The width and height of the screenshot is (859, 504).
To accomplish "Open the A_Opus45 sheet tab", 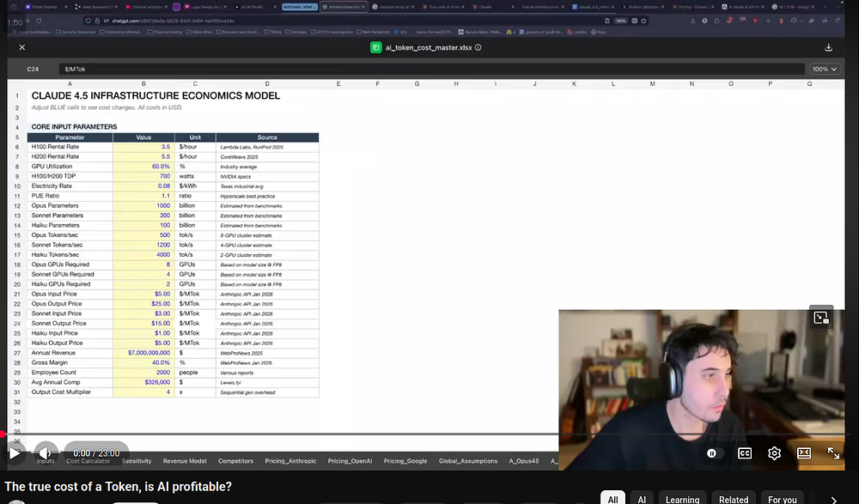I will click(x=524, y=461).
